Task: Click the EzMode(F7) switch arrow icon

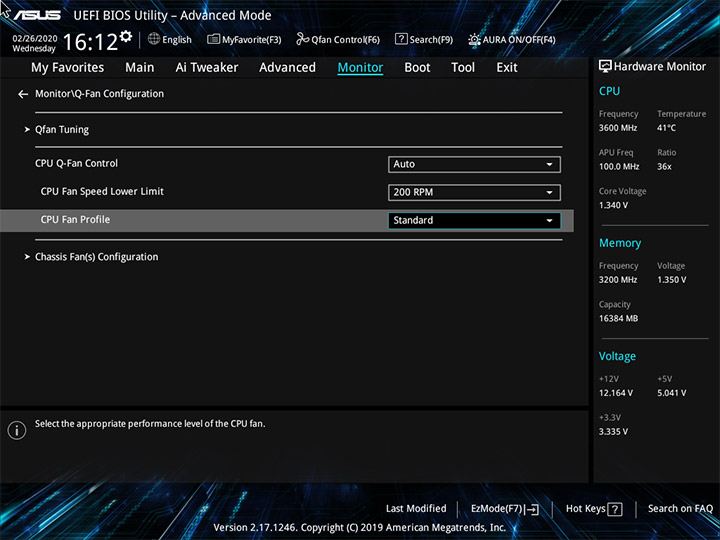Action: pos(532,509)
